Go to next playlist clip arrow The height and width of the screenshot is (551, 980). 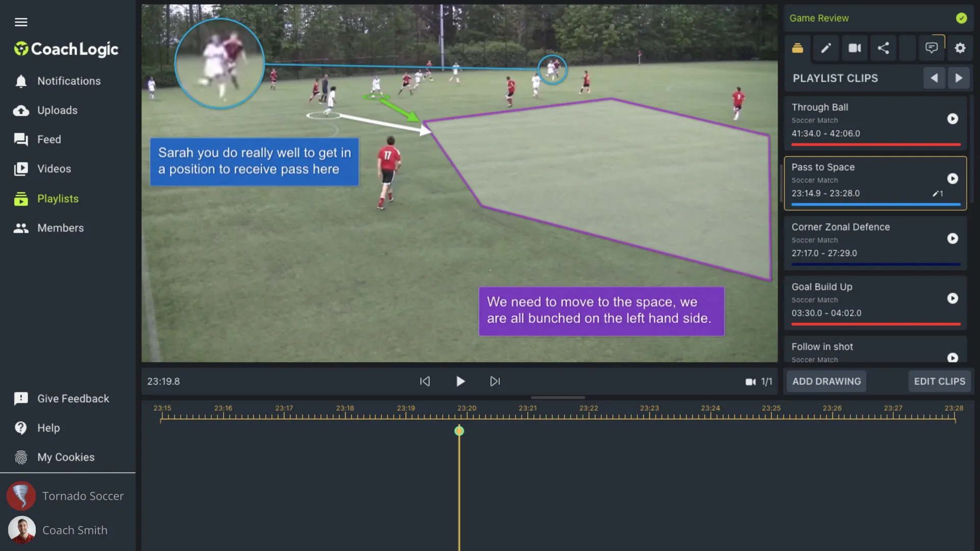pyautogui.click(x=959, y=78)
